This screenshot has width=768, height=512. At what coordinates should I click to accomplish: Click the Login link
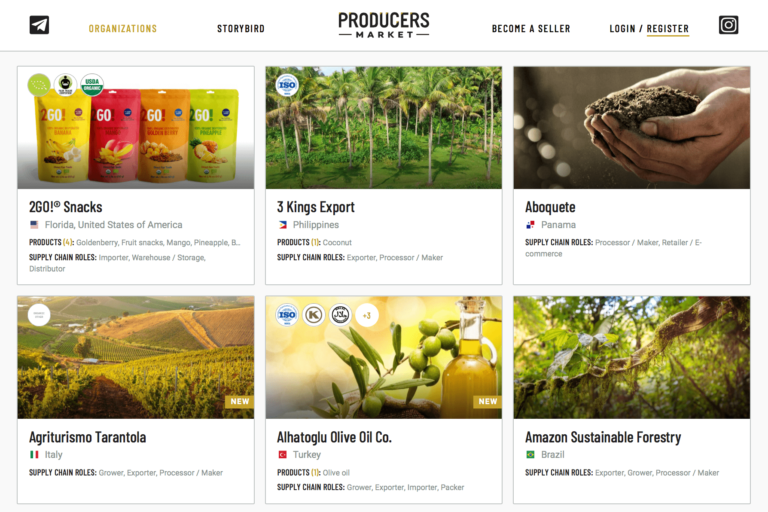622,28
